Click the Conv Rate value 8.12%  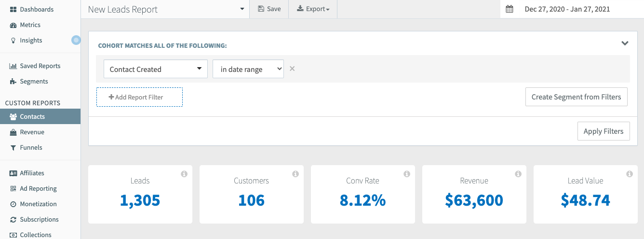coord(363,200)
